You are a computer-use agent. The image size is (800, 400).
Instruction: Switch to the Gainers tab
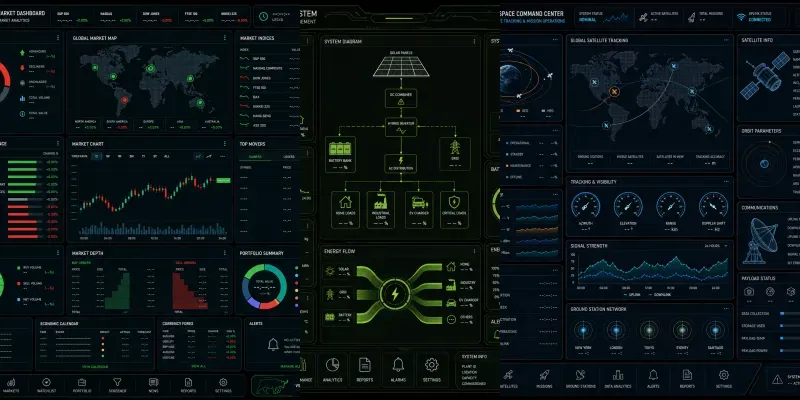pos(255,157)
